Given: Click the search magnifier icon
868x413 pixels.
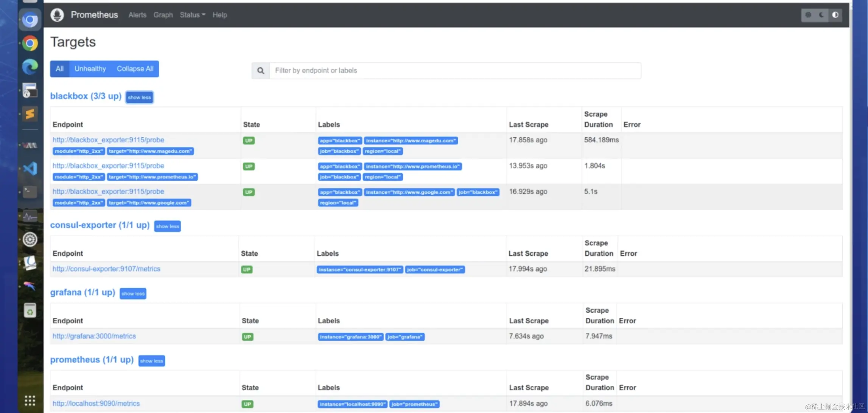Looking at the screenshot, I should [x=261, y=71].
